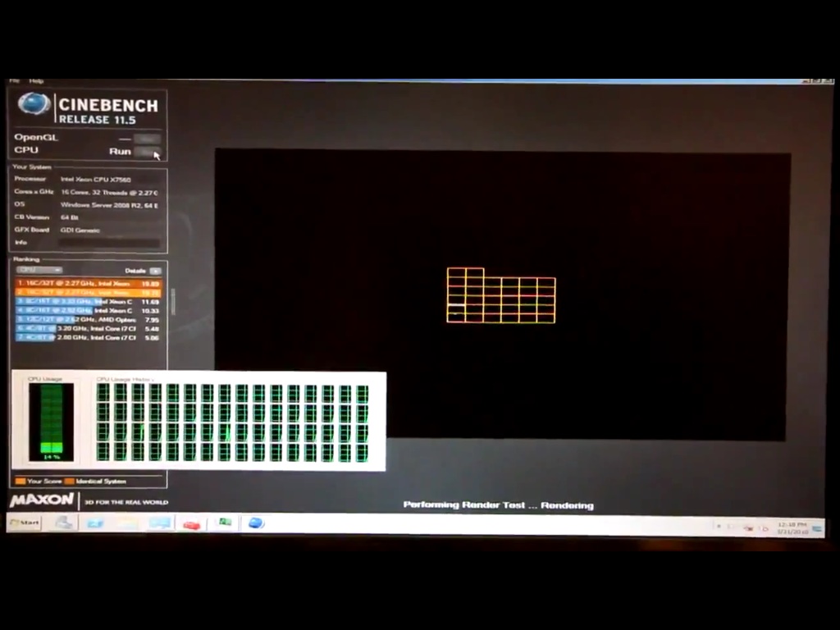Select the 2.80 GHz Intel Core i7 row

click(x=88, y=337)
